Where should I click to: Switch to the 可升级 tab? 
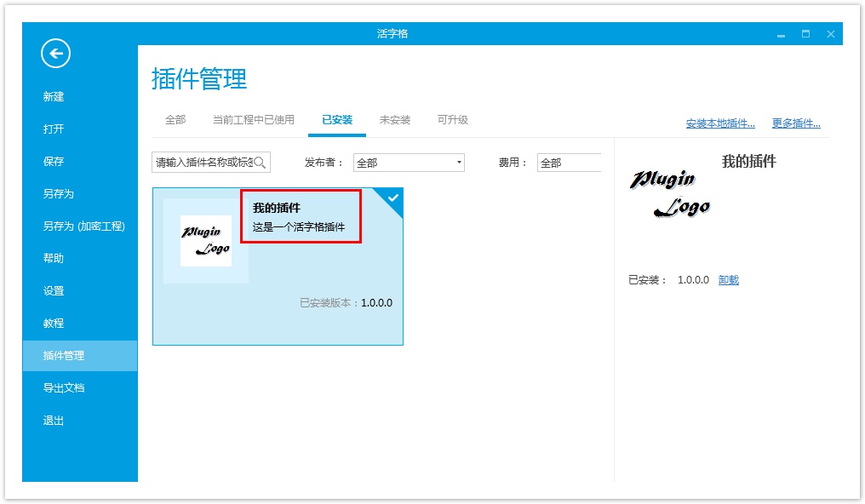[452, 120]
